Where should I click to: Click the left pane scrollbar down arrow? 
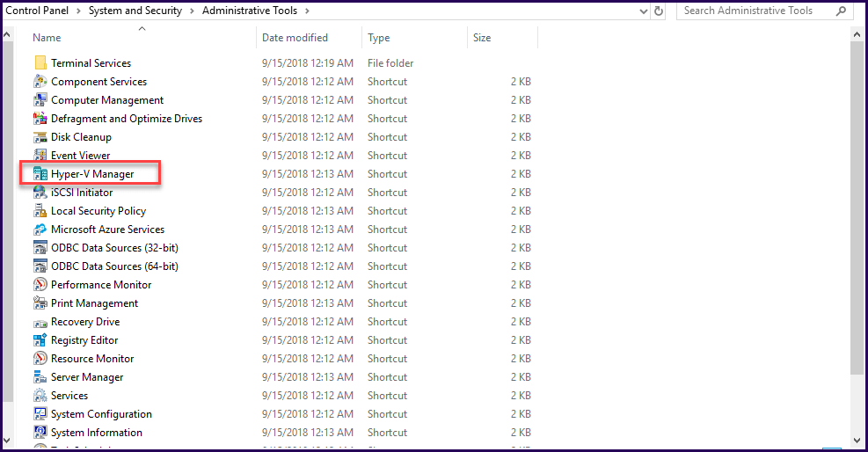(x=7, y=441)
